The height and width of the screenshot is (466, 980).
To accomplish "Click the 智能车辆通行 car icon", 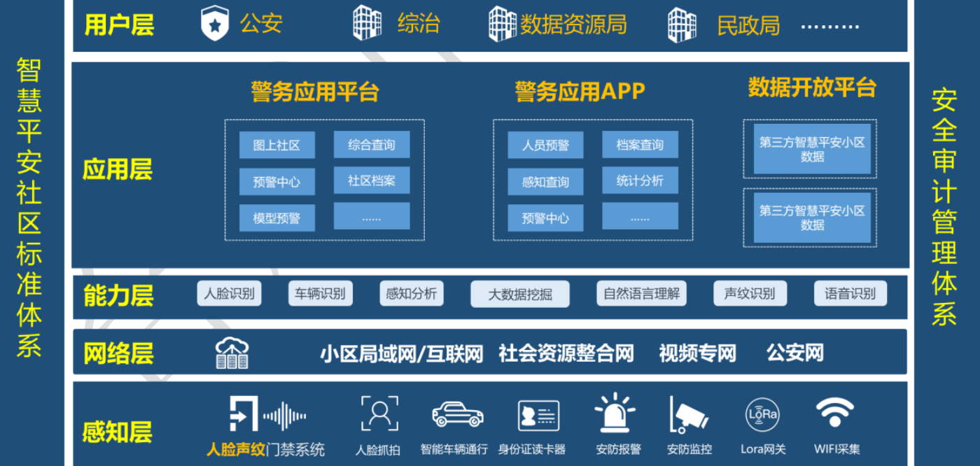I will (x=457, y=414).
